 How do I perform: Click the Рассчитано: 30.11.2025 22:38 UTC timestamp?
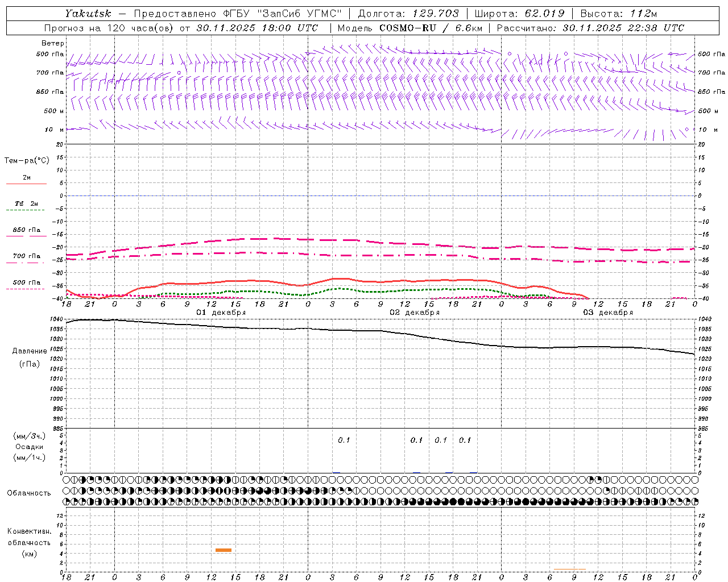coord(590,28)
